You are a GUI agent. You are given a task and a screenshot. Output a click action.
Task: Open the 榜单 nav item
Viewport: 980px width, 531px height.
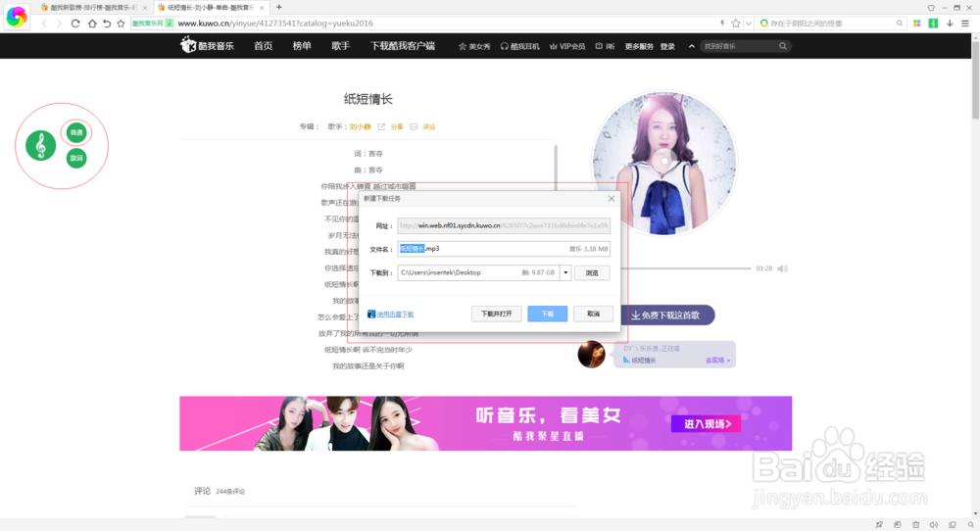[302, 46]
